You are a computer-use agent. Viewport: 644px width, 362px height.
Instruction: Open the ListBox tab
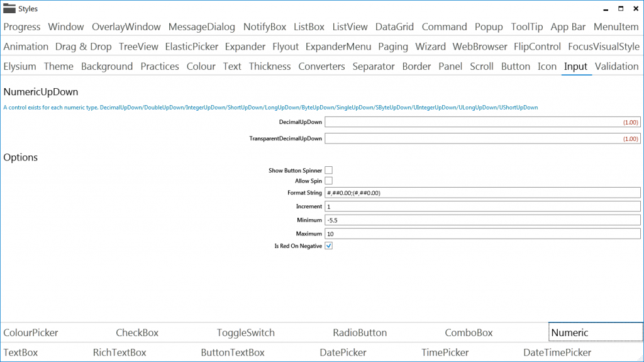pos(309,26)
